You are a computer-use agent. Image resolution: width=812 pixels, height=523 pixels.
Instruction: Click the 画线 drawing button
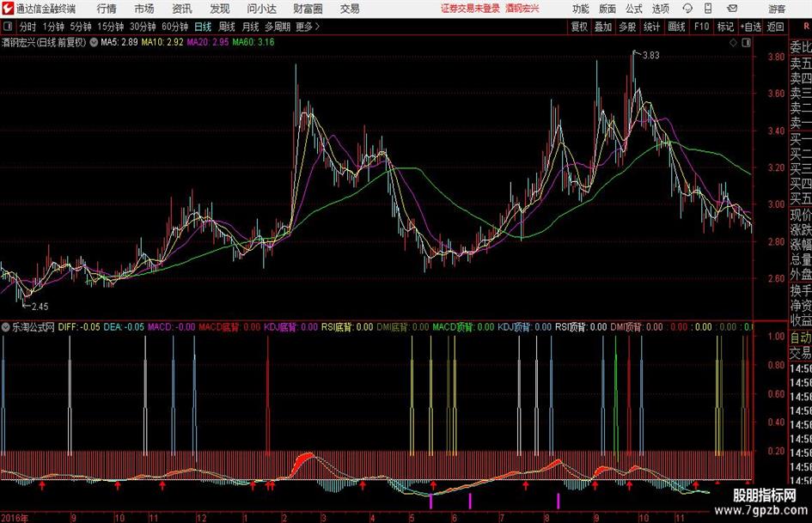tap(676, 27)
